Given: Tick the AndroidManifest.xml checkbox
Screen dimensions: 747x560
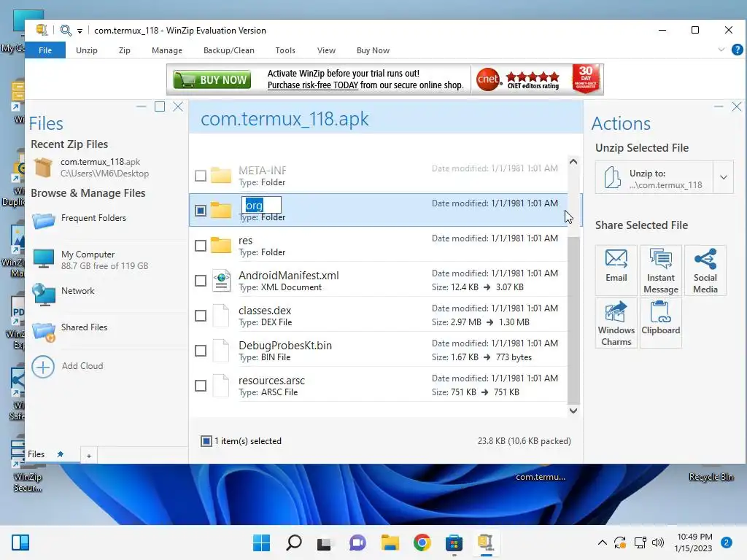Looking at the screenshot, I should point(201,281).
